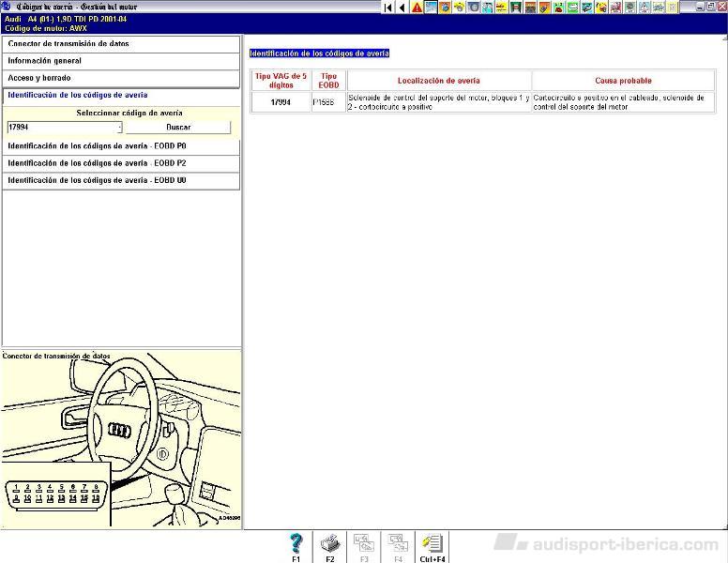Image resolution: width=728 pixels, height=563 pixels.
Task: Click the grayed F3 image icon
Action: (x=364, y=547)
